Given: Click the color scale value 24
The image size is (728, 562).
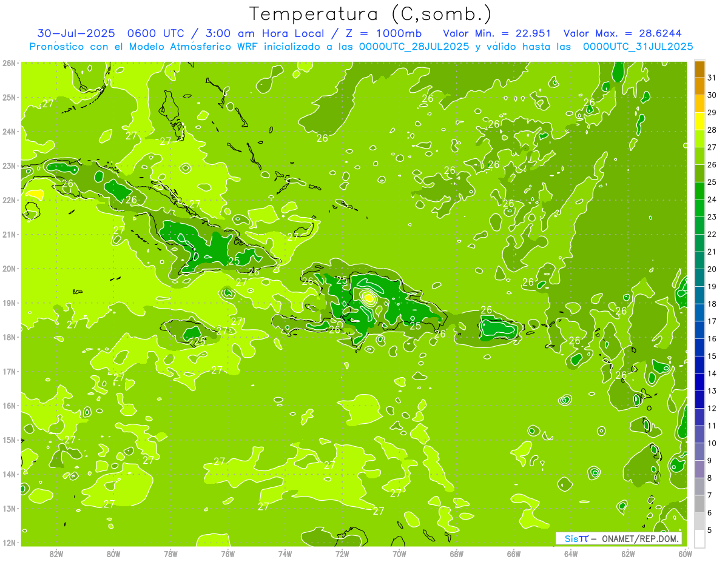Looking at the screenshot, I should point(712,199).
